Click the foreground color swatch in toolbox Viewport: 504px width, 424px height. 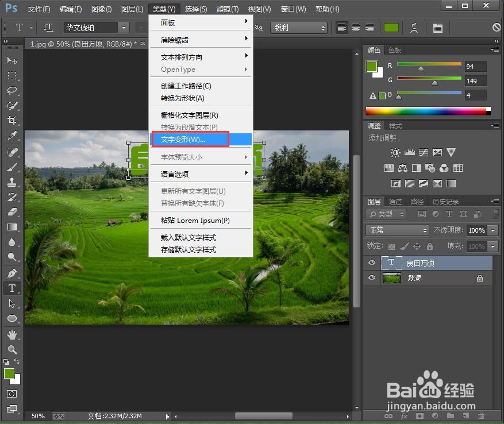point(9,373)
